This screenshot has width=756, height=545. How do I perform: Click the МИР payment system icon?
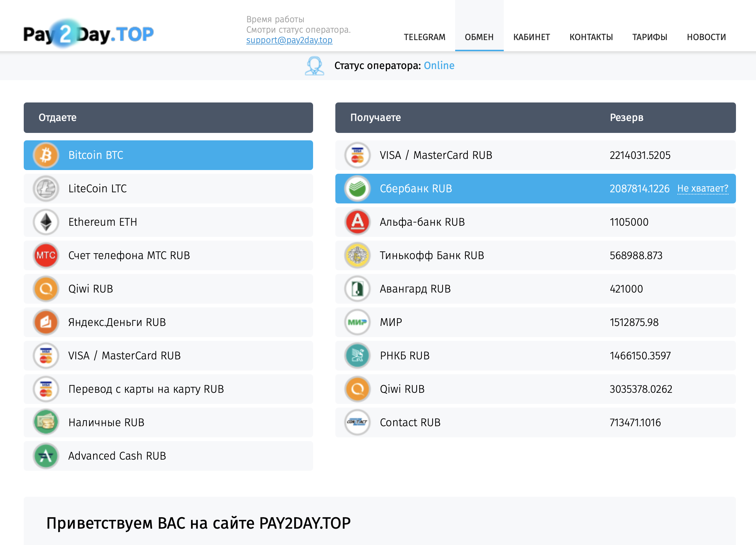(x=358, y=322)
